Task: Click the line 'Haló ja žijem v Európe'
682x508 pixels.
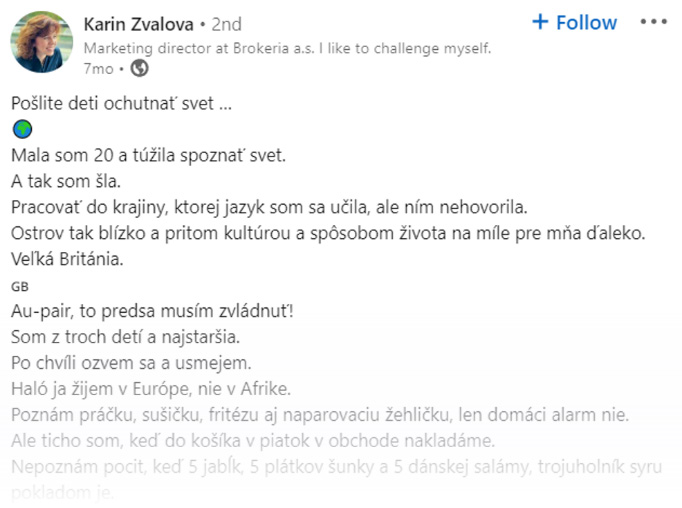Action: 151,389
